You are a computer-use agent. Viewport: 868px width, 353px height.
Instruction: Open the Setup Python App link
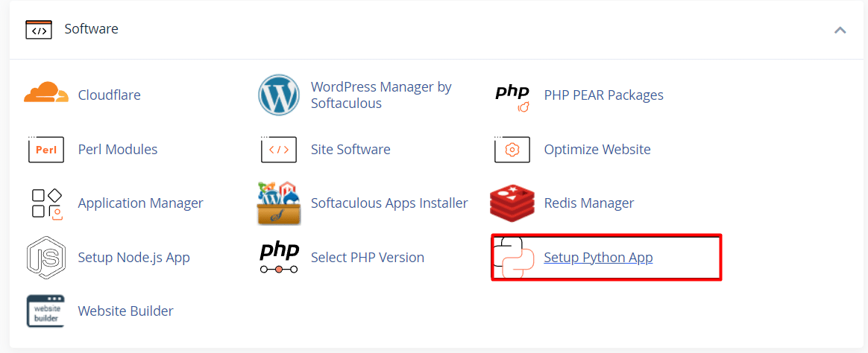click(598, 258)
